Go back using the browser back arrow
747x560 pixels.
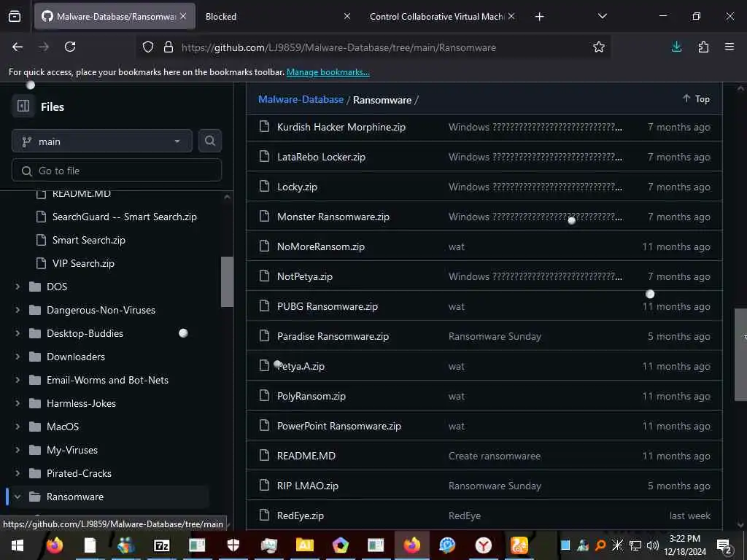[18, 47]
